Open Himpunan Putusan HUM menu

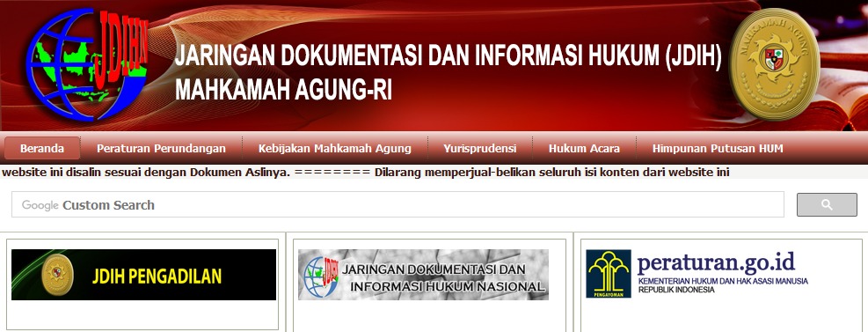[x=718, y=149]
